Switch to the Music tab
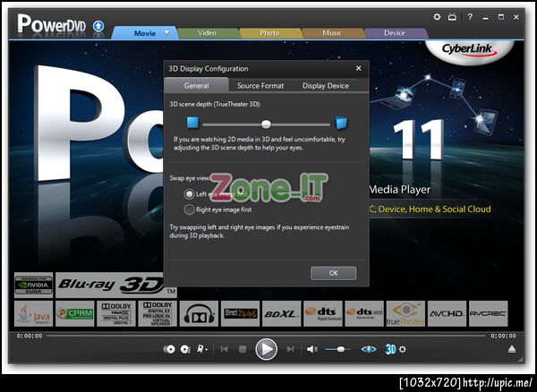Screen dimensions: 537x392 pos(332,33)
